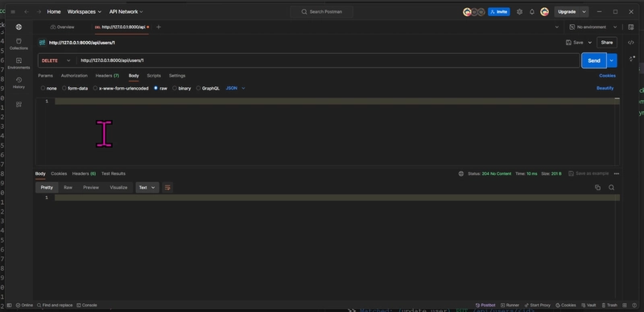Open the Runner in status bar
Screen dimensions: 644x312
point(510,306)
